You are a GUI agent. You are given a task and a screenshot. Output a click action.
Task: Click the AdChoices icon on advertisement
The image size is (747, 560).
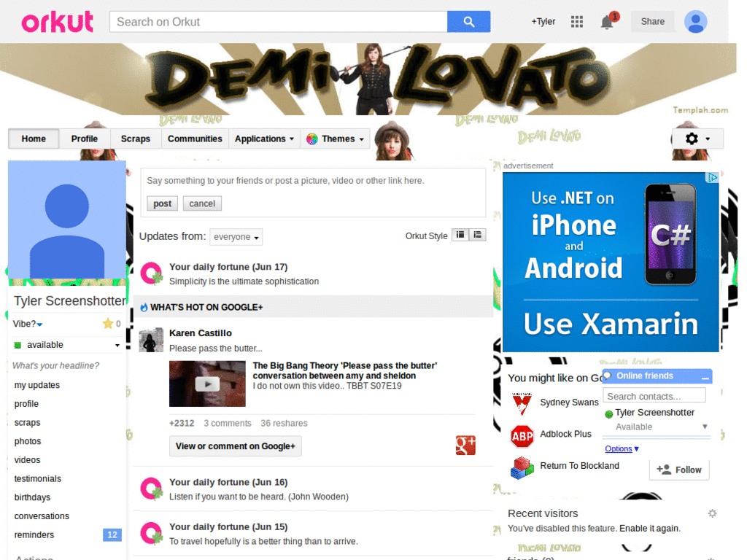pyautogui.click(x=712, y=178)
